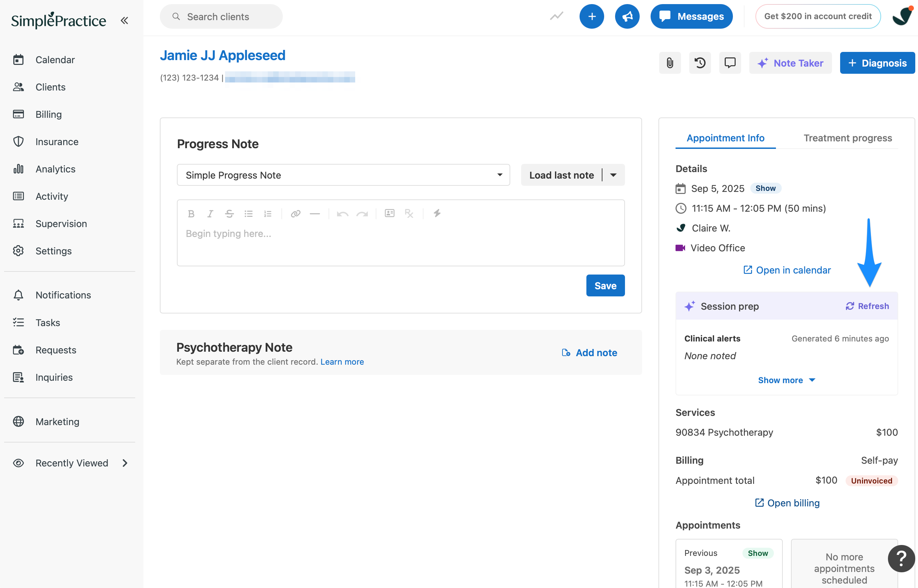Open the Simple Progress Note template dropdown
This screenshot has width=918, height=588.
click(x=343, y=175)
